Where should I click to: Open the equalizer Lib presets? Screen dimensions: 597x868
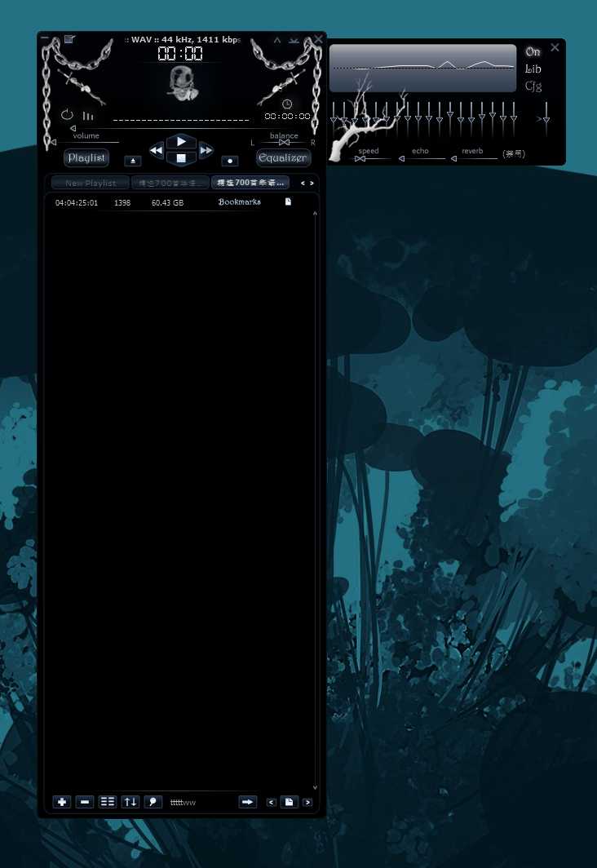click(x=533, y=69)
